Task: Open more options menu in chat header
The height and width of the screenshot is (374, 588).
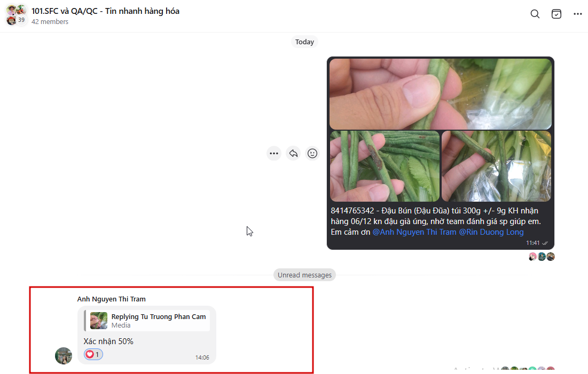Action: (x=577, y=14)
